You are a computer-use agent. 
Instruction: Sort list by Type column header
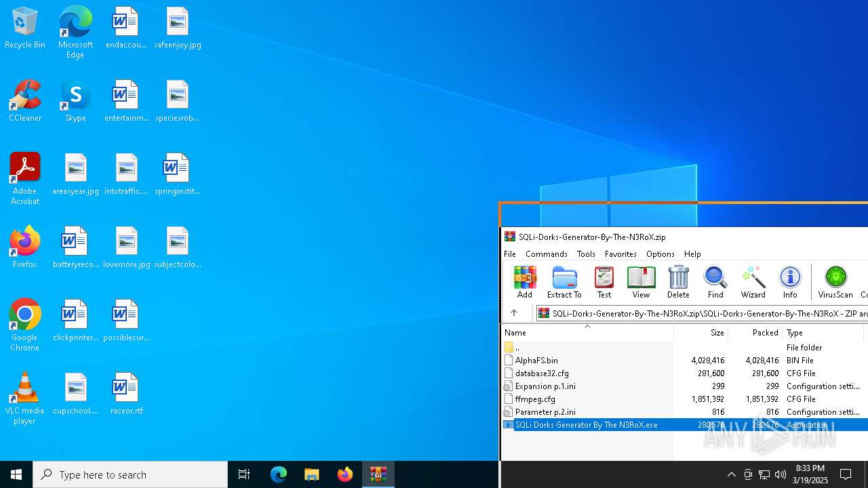[823, 333]
